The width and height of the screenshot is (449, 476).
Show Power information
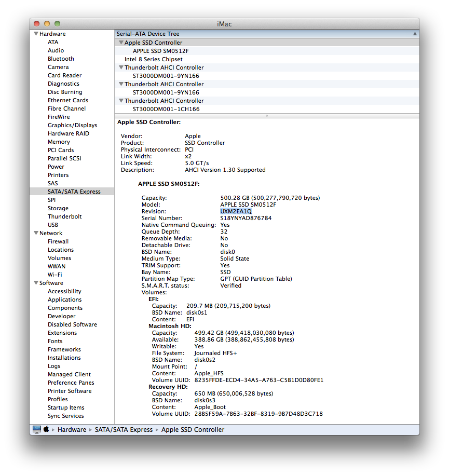click(x=56, y=167)
